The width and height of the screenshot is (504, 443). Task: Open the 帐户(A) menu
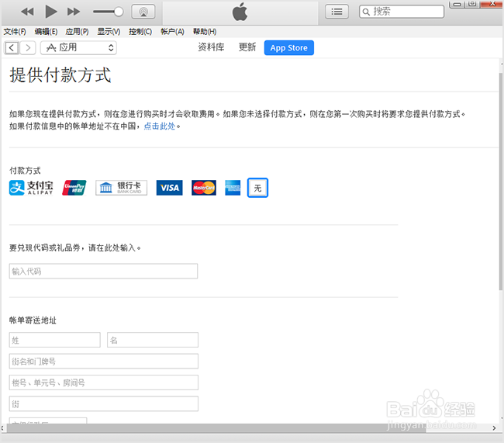[x=172, y=32]
